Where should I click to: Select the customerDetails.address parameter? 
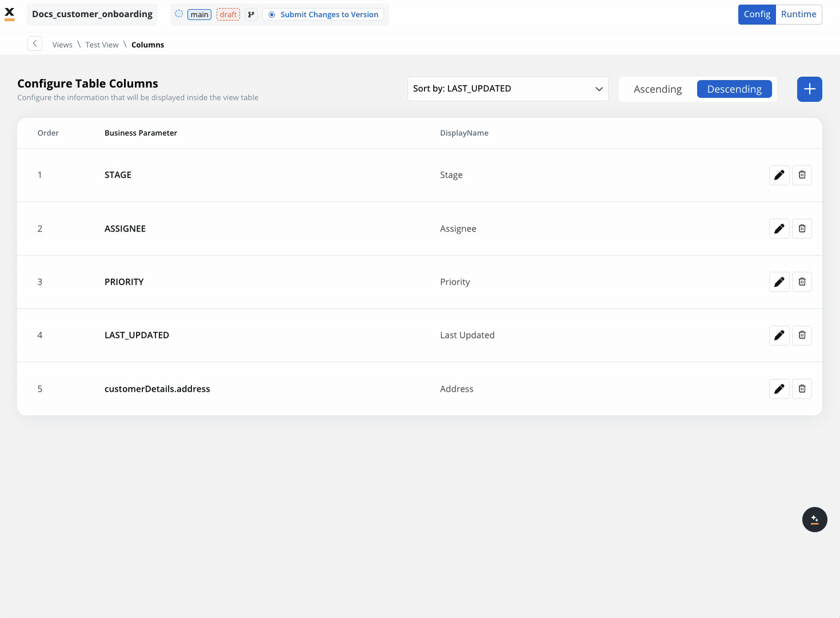(157, 389)
